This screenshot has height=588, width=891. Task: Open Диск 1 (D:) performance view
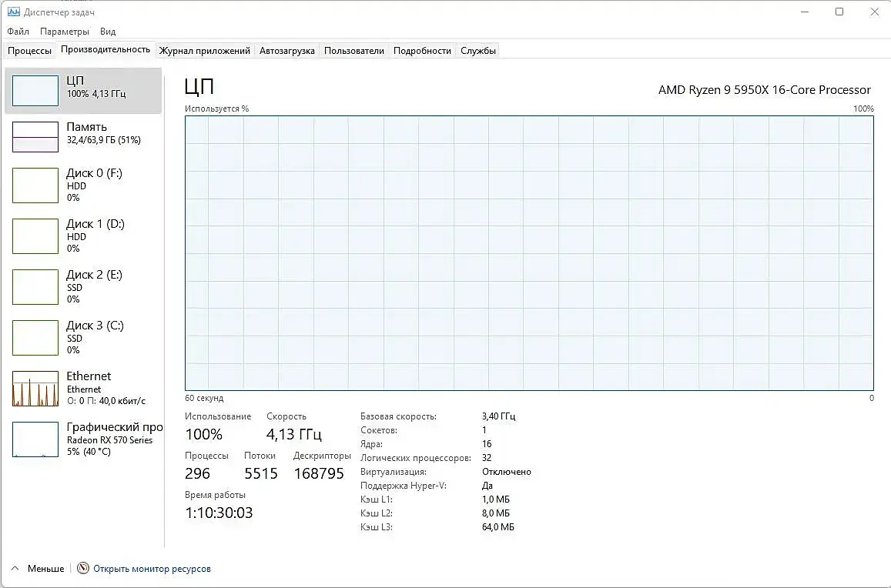(35, 236)
